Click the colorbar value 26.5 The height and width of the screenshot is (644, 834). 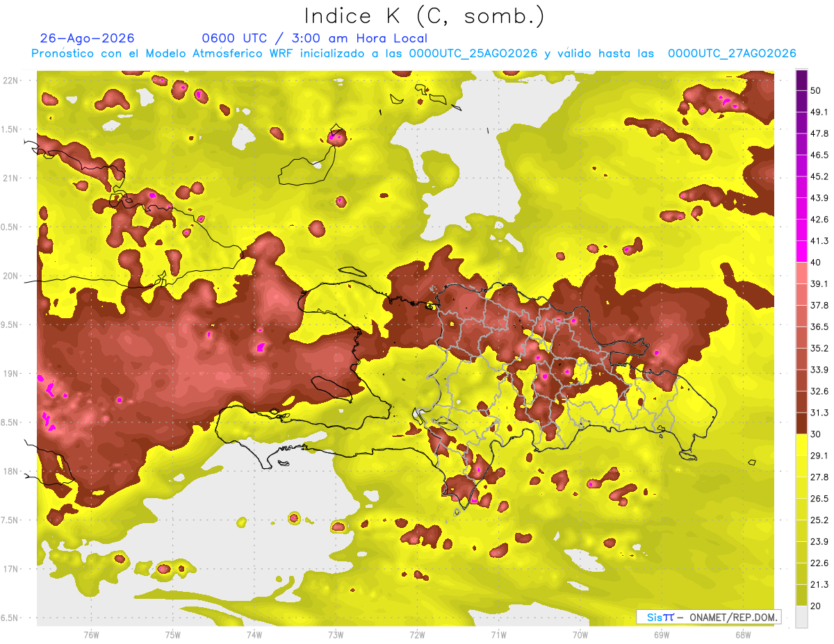click(x=819, y=498)
